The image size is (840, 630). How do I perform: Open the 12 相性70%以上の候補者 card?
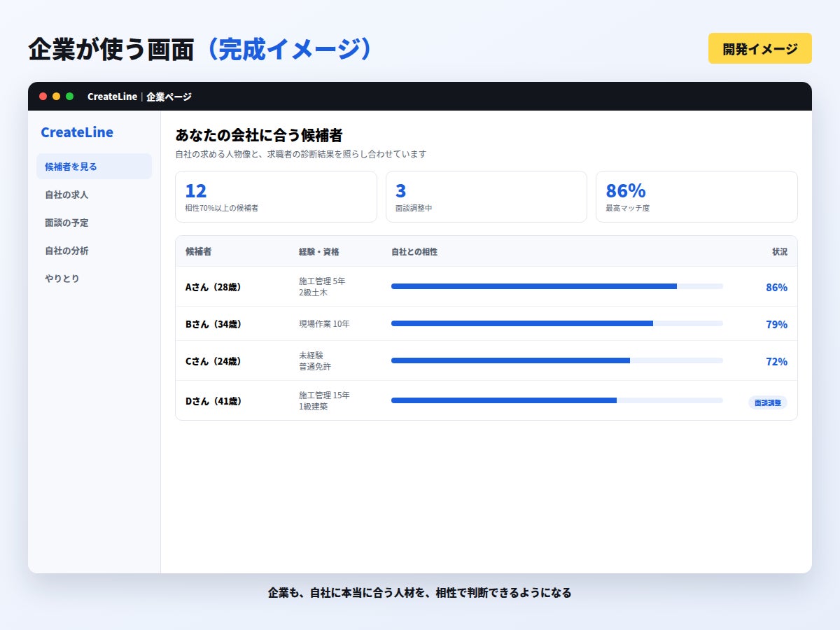pyautogui.click(x=276, y=197)
